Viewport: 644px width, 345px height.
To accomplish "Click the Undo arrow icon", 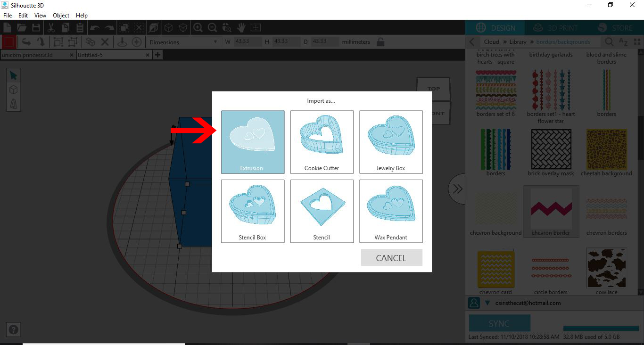I will coord(95,28).
